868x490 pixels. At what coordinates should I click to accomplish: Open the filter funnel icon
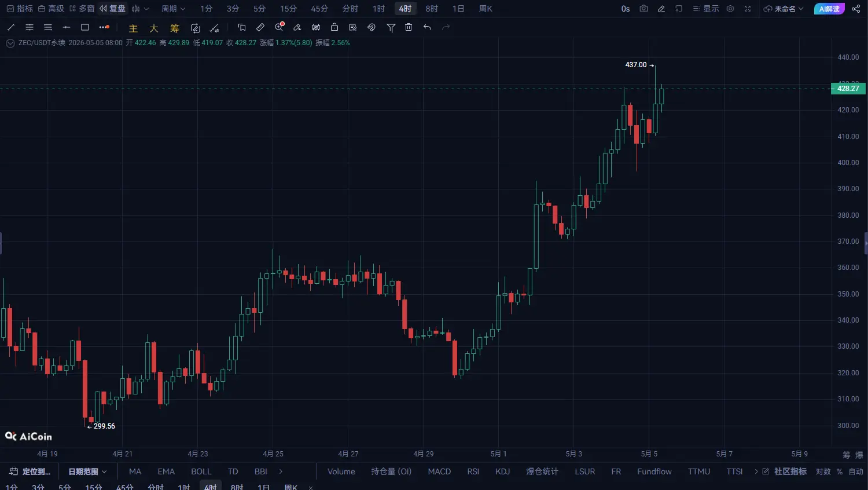[391, 27]
